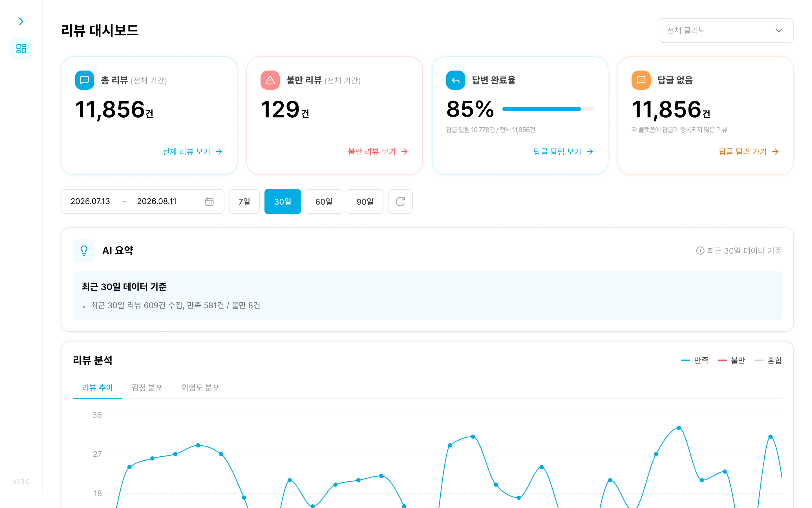The height and width of the screenshot is (508, 812).
Task: Select the 60일 range button
Action: point(324,202)
